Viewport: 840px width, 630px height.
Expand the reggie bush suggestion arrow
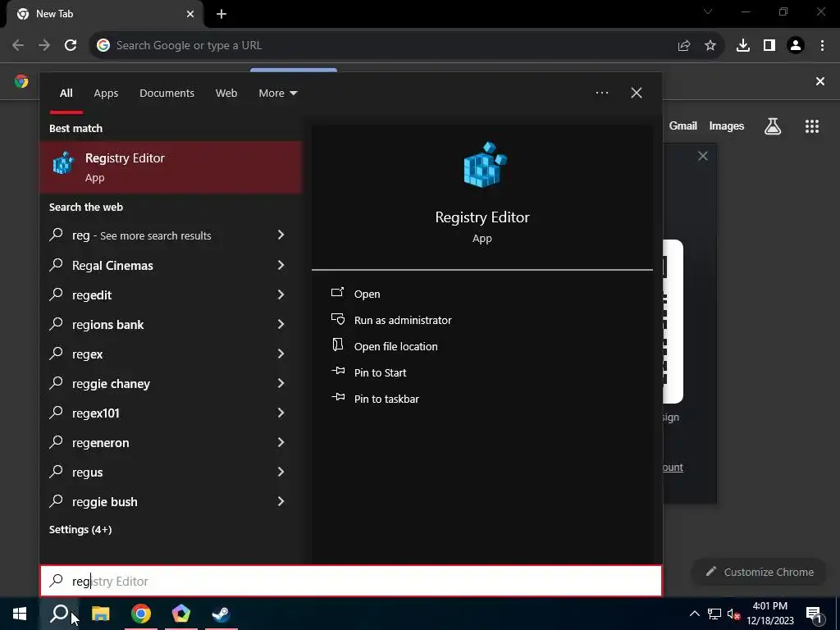[281, 501]
